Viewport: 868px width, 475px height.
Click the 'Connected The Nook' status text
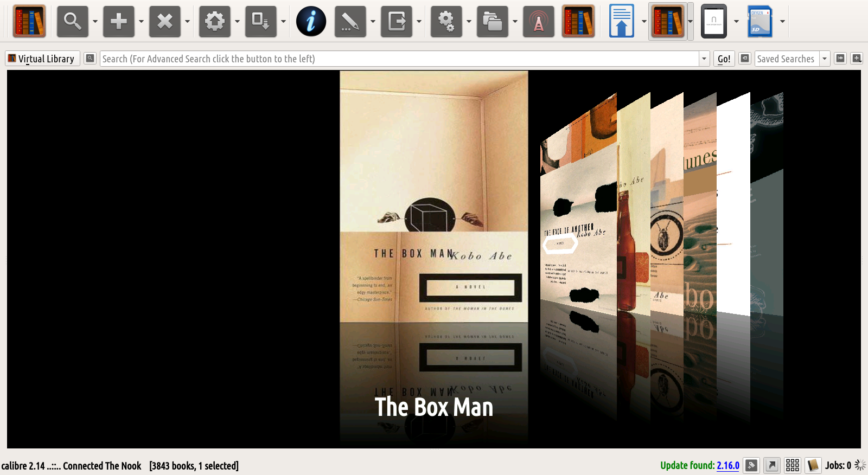click(102, 466)
